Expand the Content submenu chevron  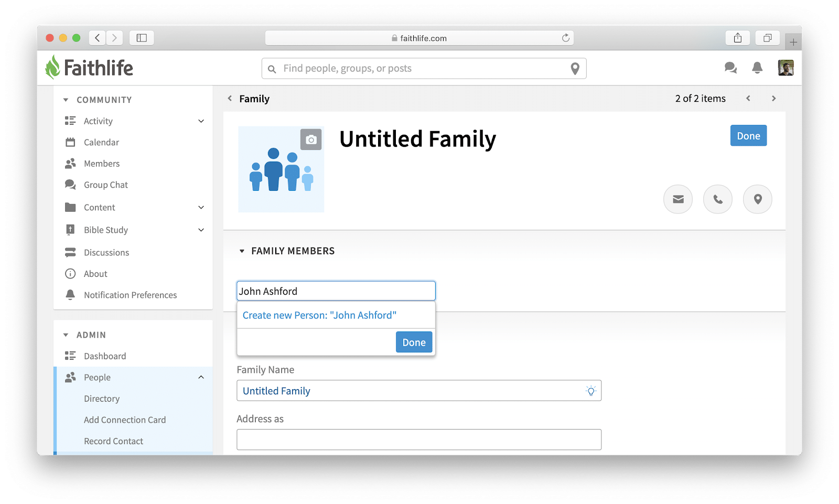pyautogui.click(x=201, y=207)
